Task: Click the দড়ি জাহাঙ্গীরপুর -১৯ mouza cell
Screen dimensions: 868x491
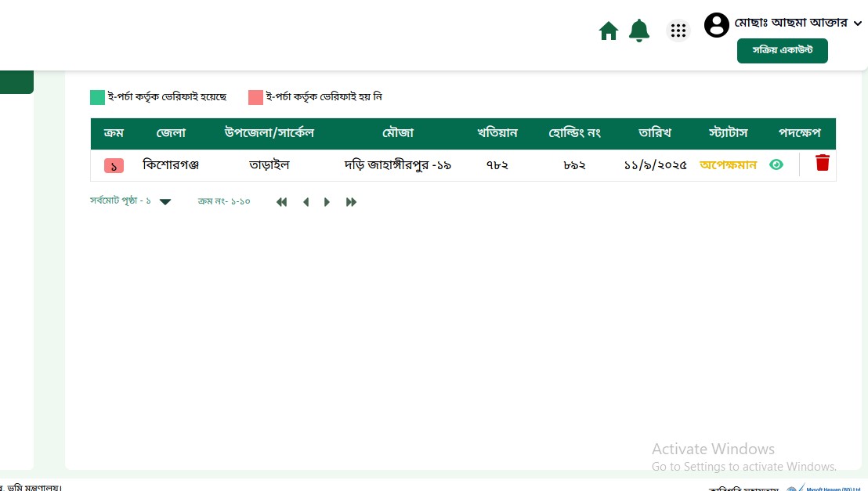Action: pos(397,165)
